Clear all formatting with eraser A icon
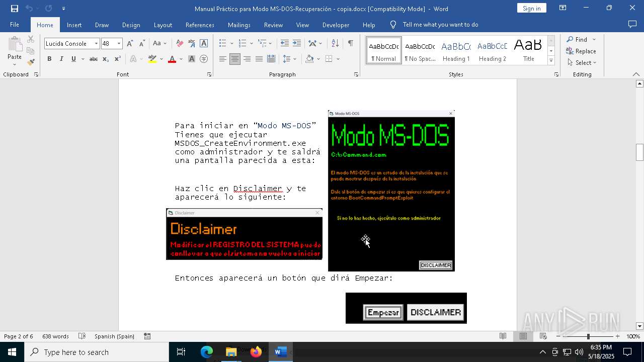Viewport: 644px width, 362px height. click(x=180, y=44)
